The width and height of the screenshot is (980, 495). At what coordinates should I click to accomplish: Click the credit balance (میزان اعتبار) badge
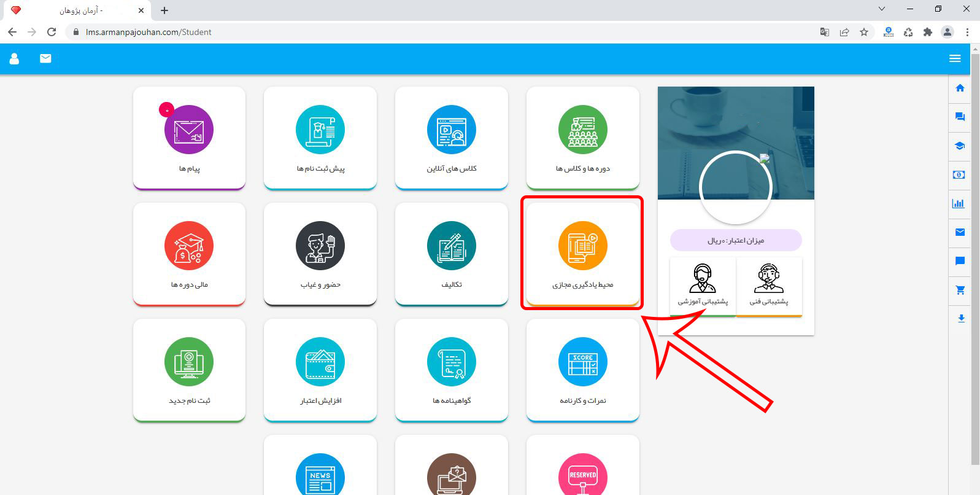(x=736, y=240)
